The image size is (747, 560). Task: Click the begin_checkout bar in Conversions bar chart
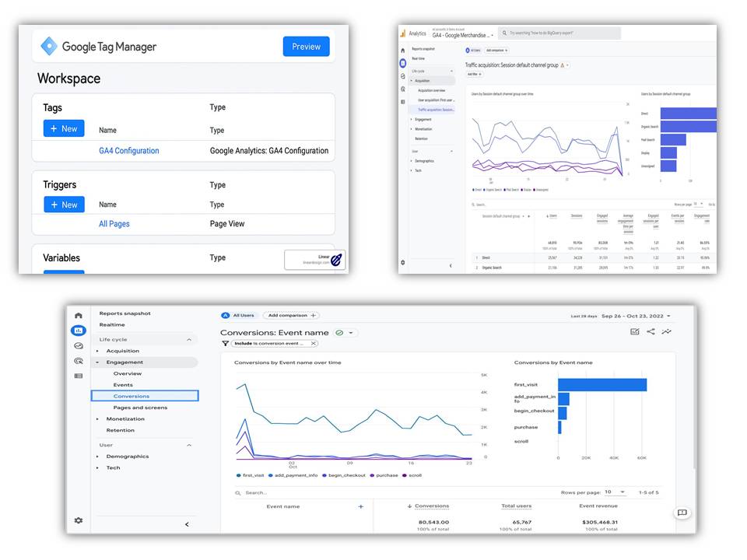(x=562, y=413)
